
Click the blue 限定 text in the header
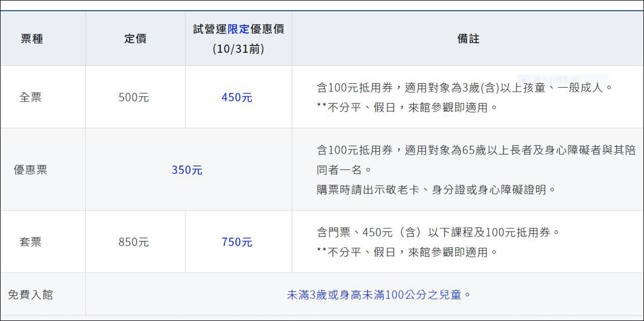238,29
